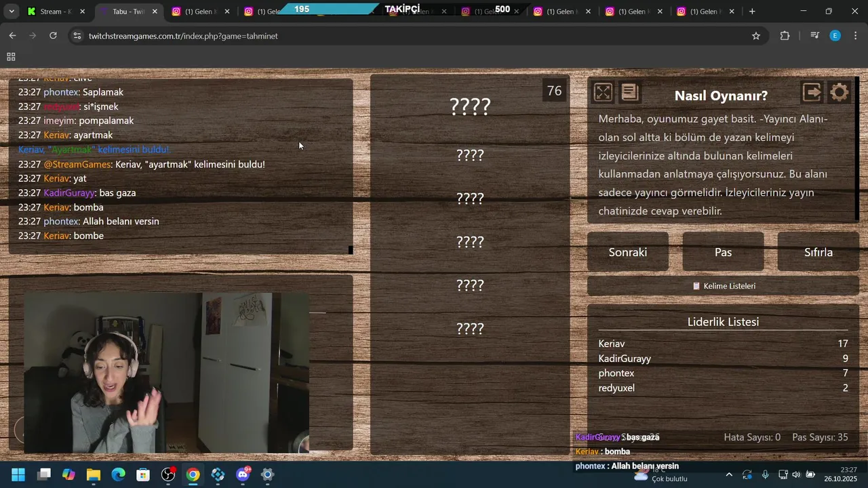This screenshot has width=868, height=488.
Task: Click the Pas button
Action: click(723, 252)
